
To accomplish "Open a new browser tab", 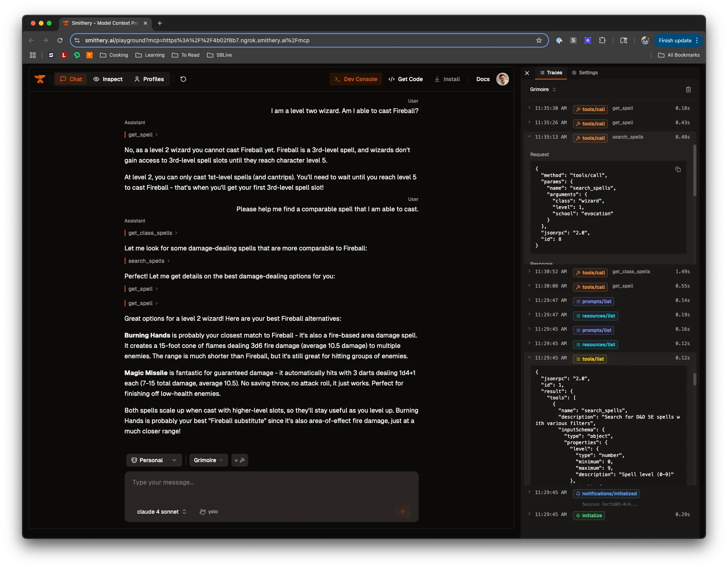I will [x=160, y=23].
